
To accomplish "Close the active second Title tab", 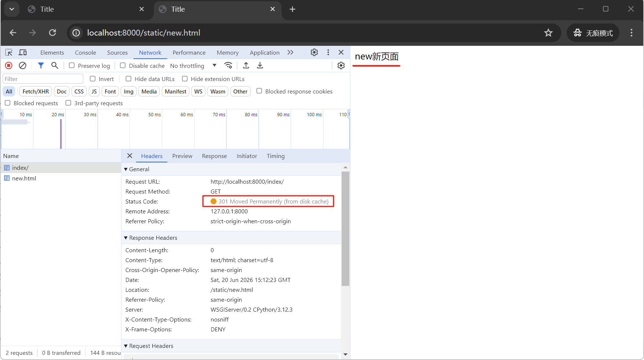I will [x=273, y=9].
